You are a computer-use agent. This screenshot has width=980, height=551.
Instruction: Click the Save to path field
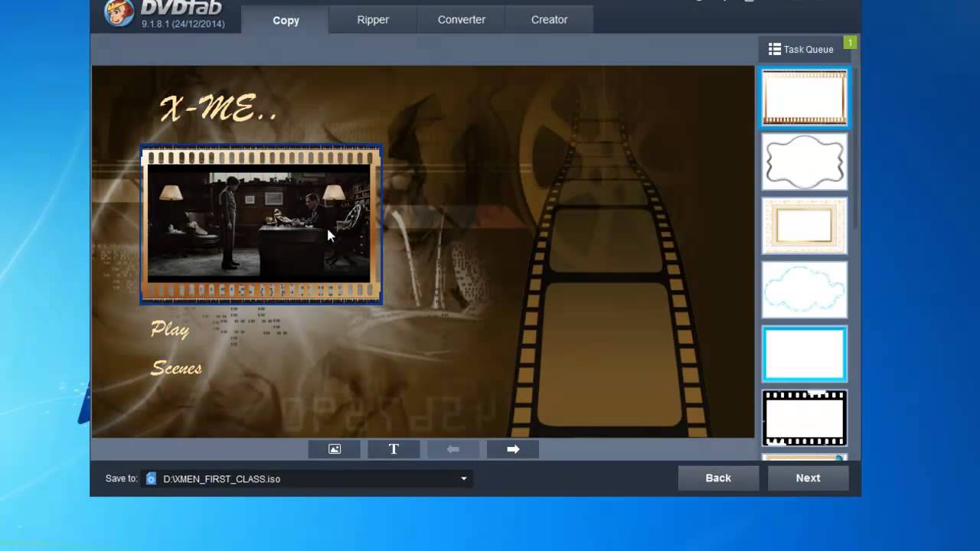tap(306, 478)
